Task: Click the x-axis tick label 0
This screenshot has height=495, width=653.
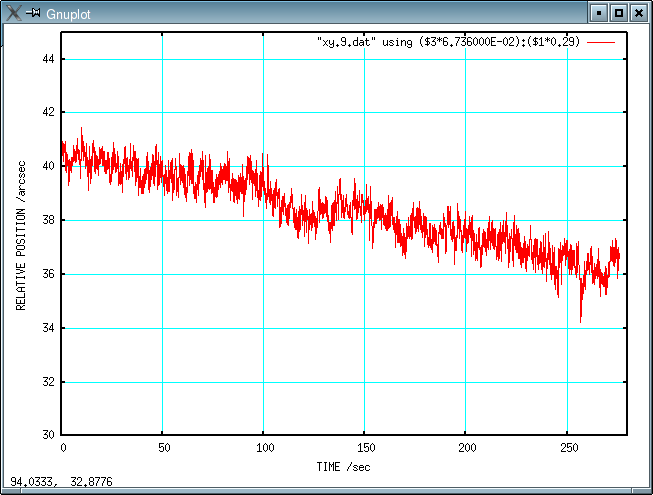Action: [x=63, y=448]
